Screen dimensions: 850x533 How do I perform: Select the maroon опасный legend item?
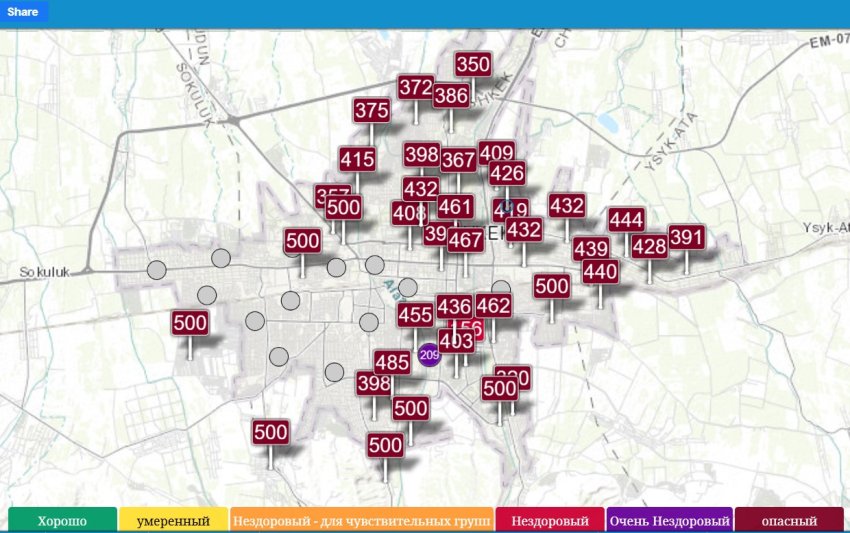[789, 521]
